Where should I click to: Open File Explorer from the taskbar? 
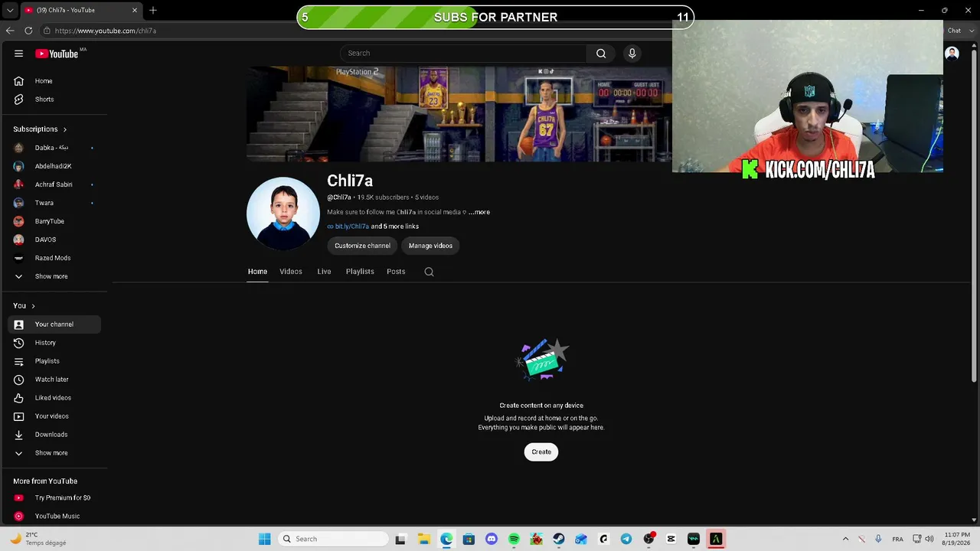(424, 539)
